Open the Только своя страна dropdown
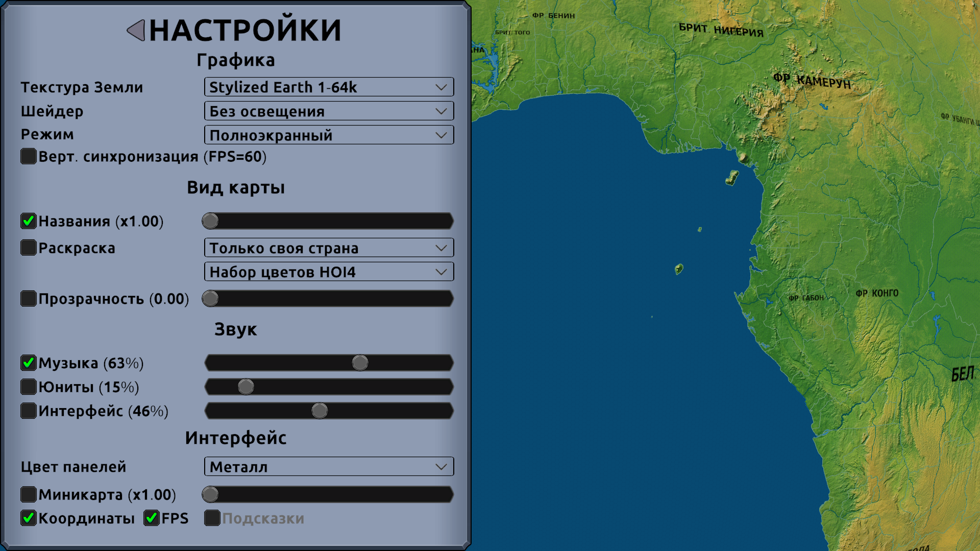 click(x=329, y=248)
